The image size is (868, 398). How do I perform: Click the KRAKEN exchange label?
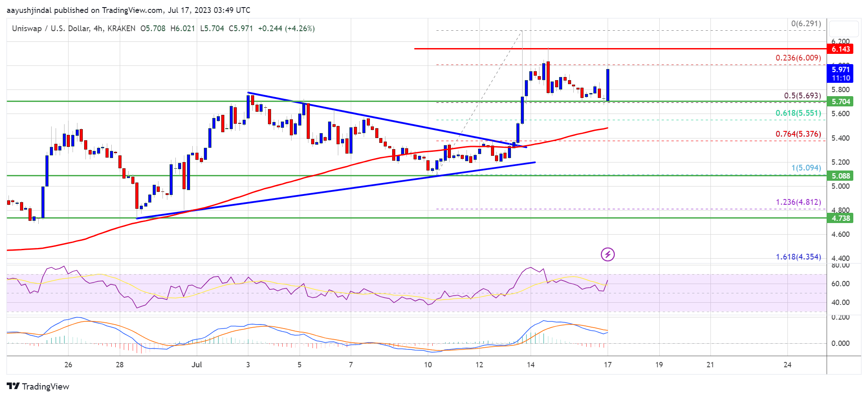pos(121,28)
